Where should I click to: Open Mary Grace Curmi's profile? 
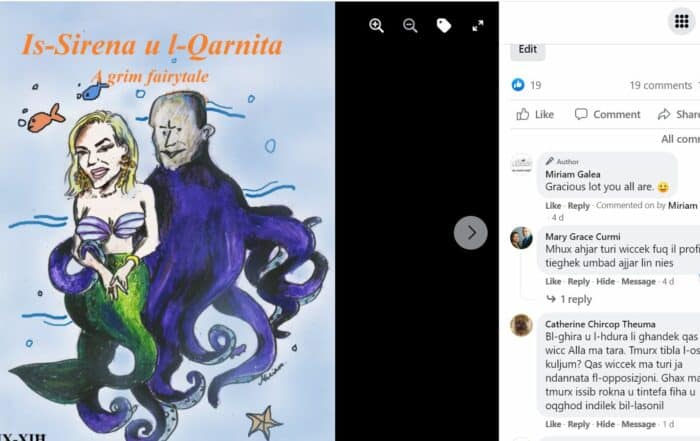(x=583, y=237)
